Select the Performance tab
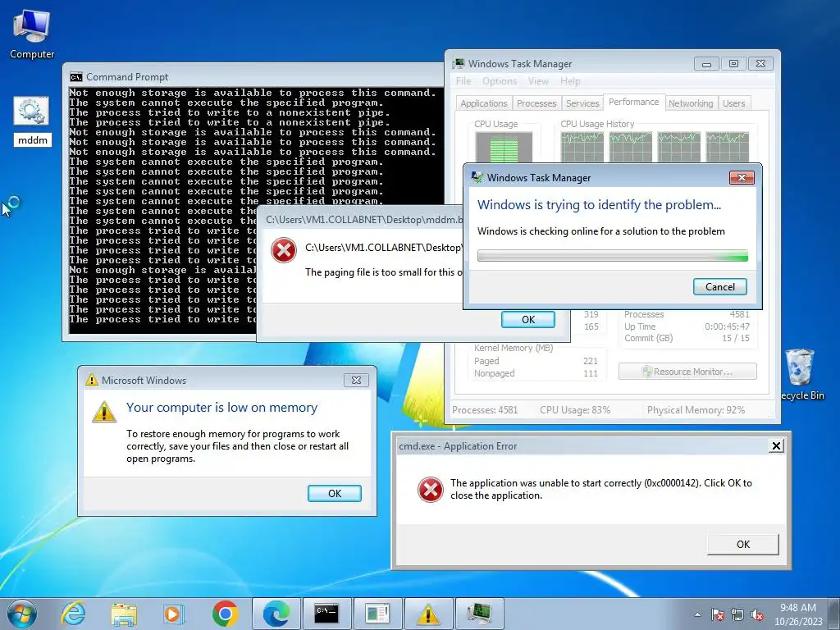 point(634,102)
